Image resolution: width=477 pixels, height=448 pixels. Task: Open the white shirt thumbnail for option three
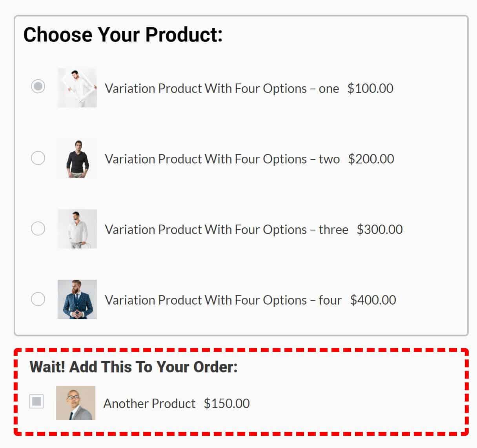pos(77,229)
